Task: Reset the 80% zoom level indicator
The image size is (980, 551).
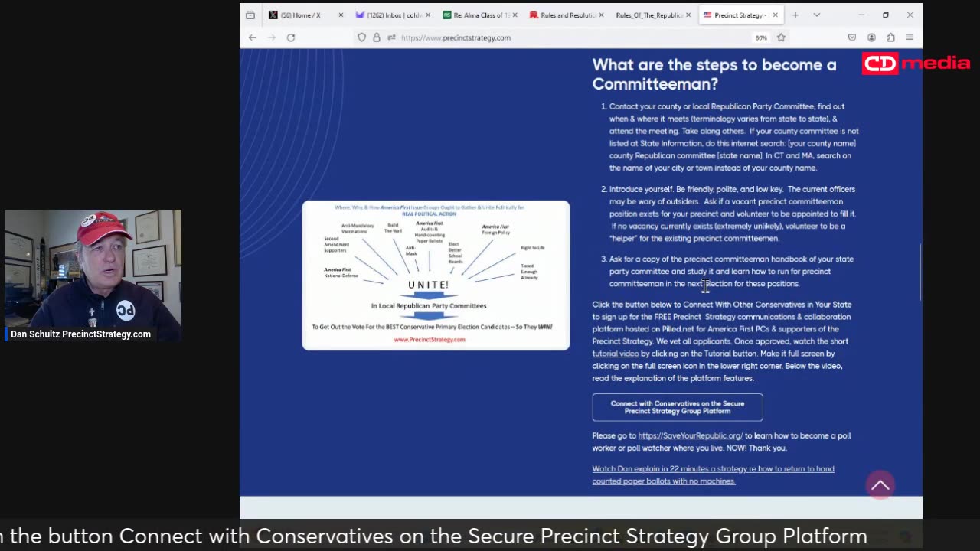Action: click(x=761, y=37)
